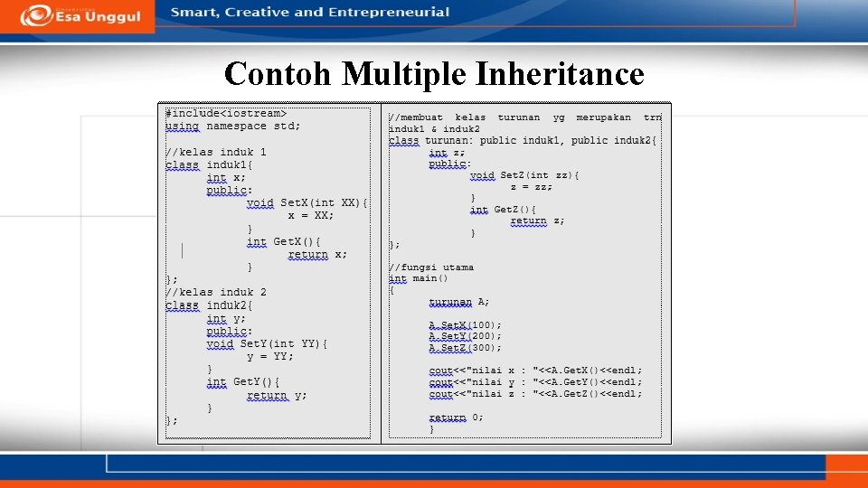This screenshot has height=488, width=868.
Task: Click the comment "//kelas induk 1"
Action: coord(216,152)
